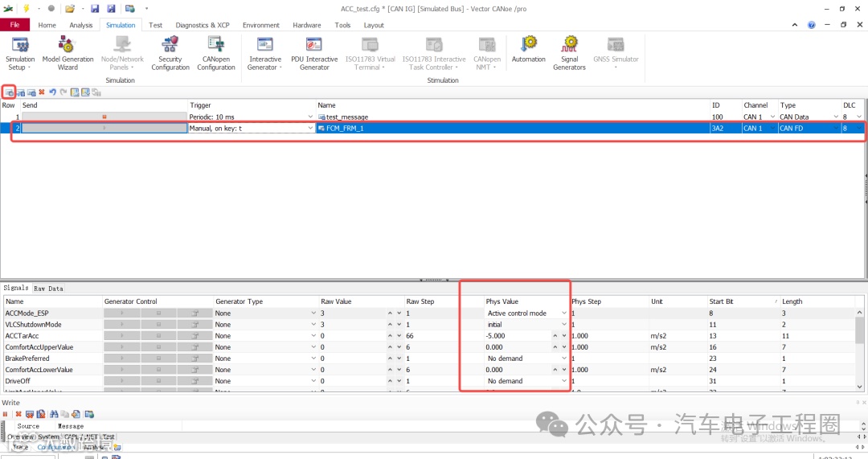Open CANopen Configuration
The height and width of the screenshot is (459, 868).
pyautogui.click(x=216, y=53)
